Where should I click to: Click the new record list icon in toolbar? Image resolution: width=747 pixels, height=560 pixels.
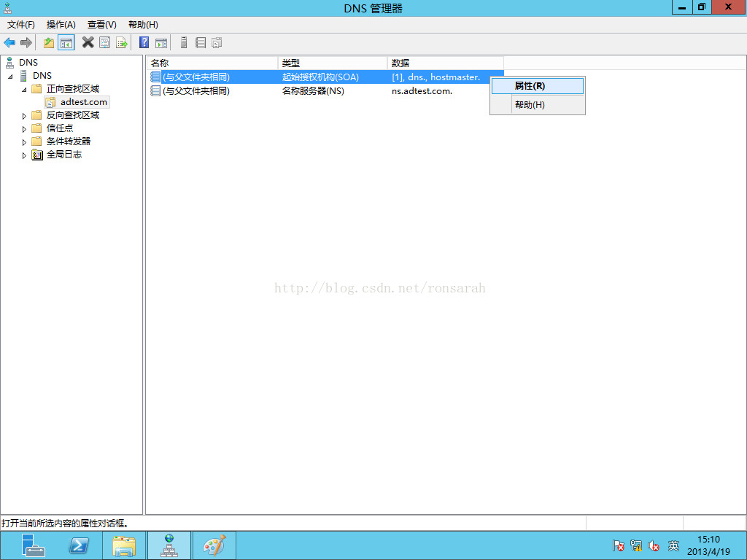coord(201,43)
